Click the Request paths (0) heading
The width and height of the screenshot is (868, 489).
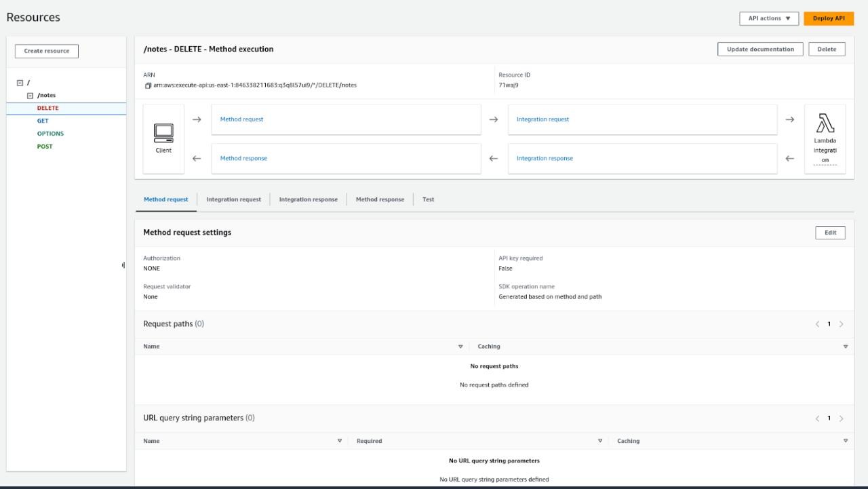pos(174,324)
